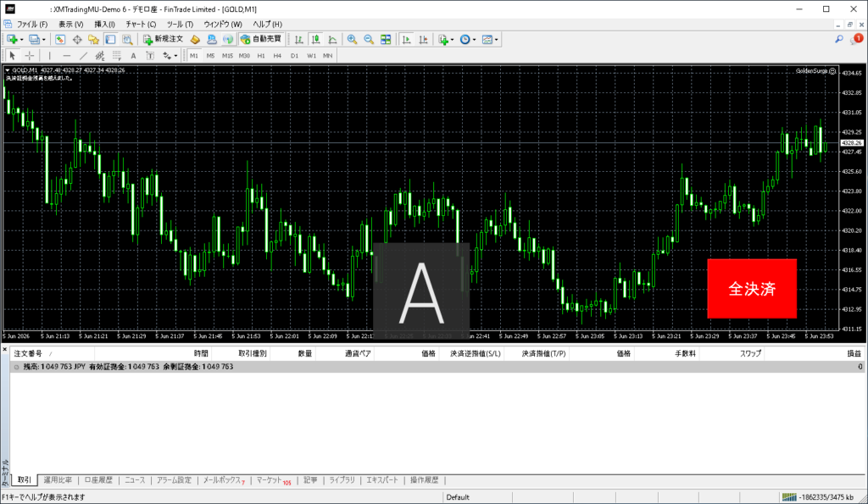Click the 新規注文 new order button

(x=164, y=39)
